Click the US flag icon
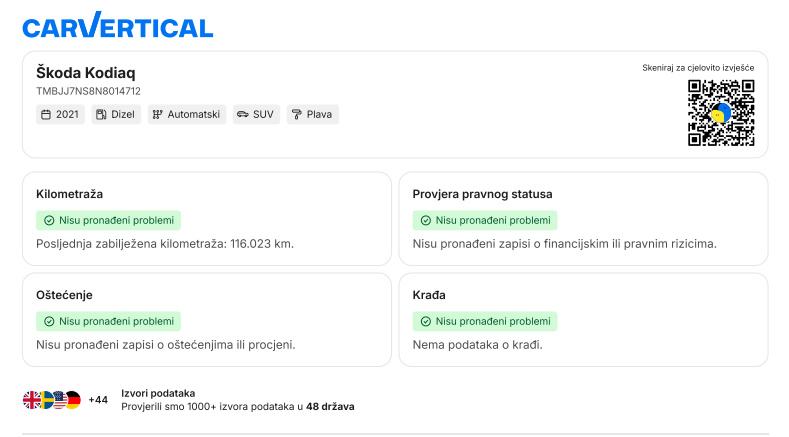Screen dimensions: 789x437 coord(60,400)
